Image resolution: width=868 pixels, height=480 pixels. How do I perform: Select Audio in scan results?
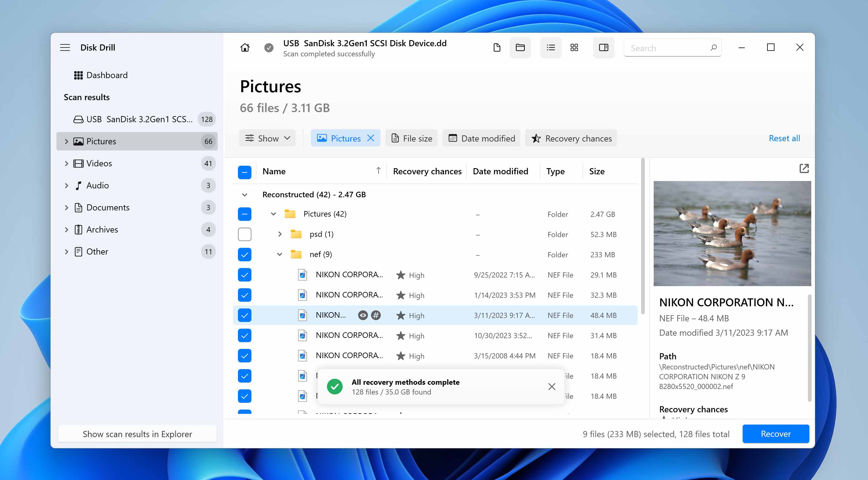coord(137,185)
